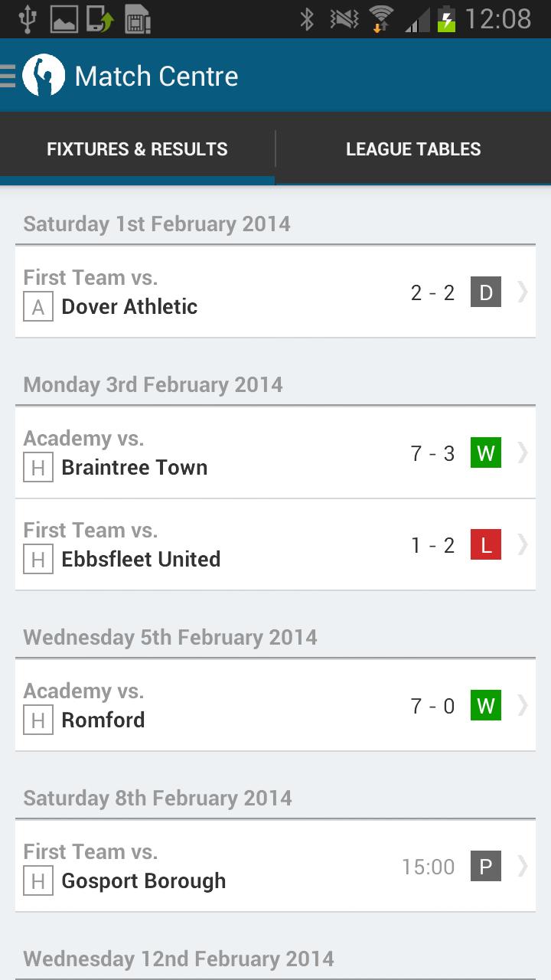Viewport: 551px width, 980px height.
Task: Tap the P badge on the Gosport Borough fixture
Action: click(484, 866)
